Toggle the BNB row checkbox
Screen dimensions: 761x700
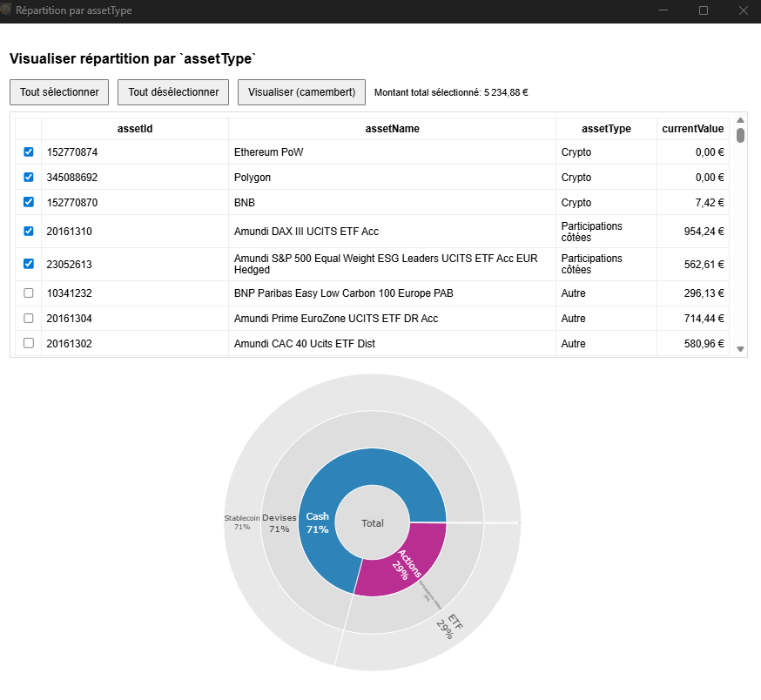[29, 203]
